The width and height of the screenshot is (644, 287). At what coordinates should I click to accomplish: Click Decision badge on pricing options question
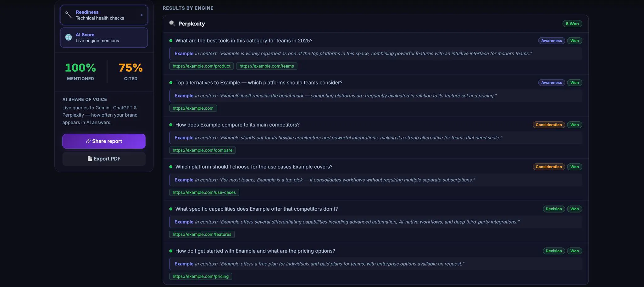click(x=554, y=251)
